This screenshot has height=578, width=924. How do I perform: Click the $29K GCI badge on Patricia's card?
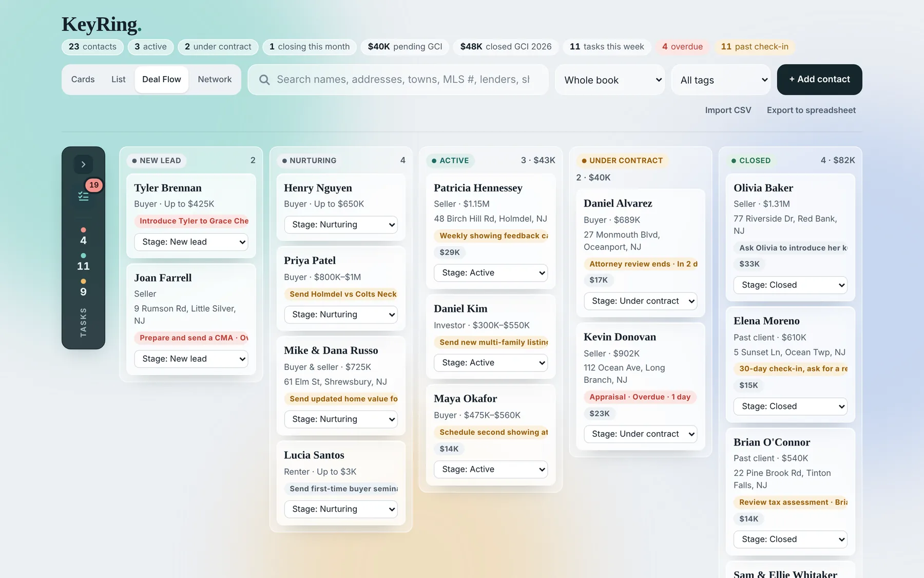coord(450,252)
